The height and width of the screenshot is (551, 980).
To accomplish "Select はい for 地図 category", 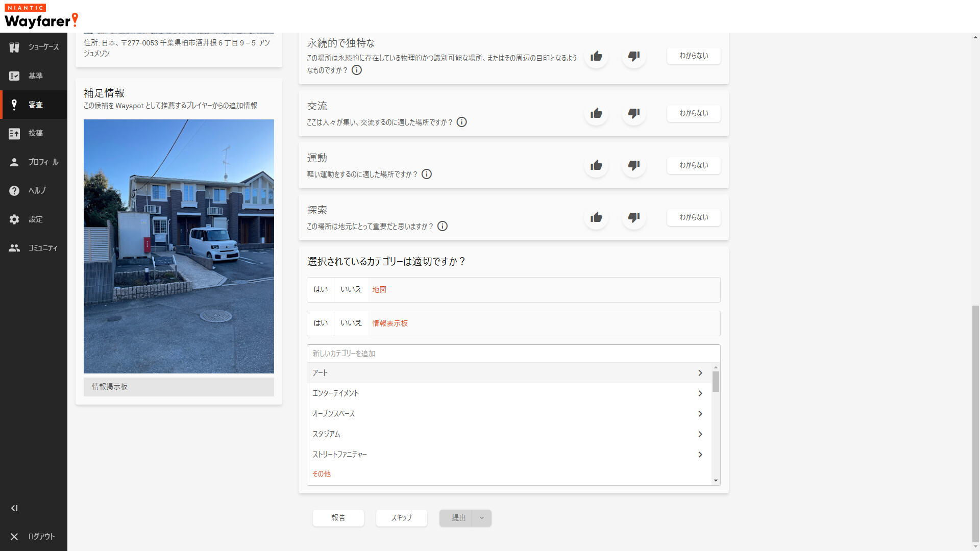I will tap(321, 290).
